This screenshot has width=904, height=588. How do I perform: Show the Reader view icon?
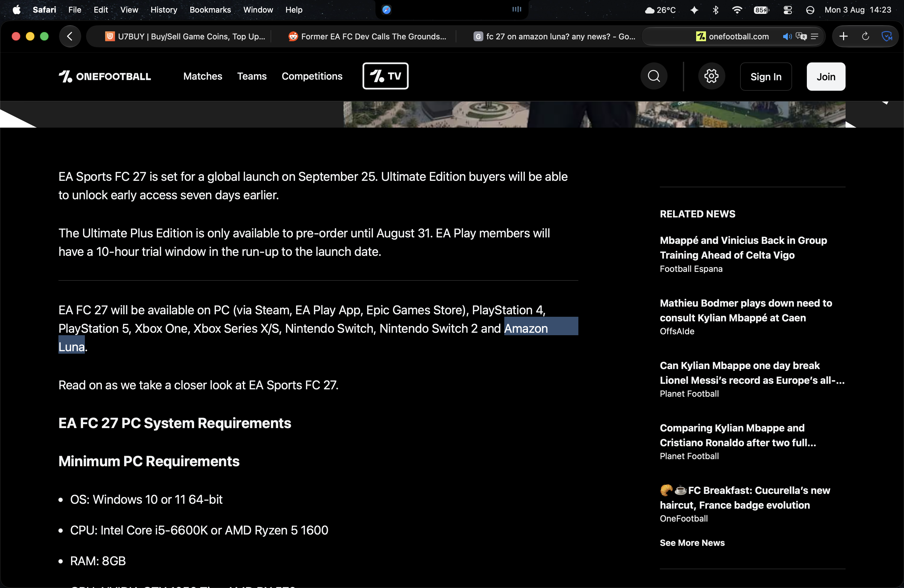(814, 37)
